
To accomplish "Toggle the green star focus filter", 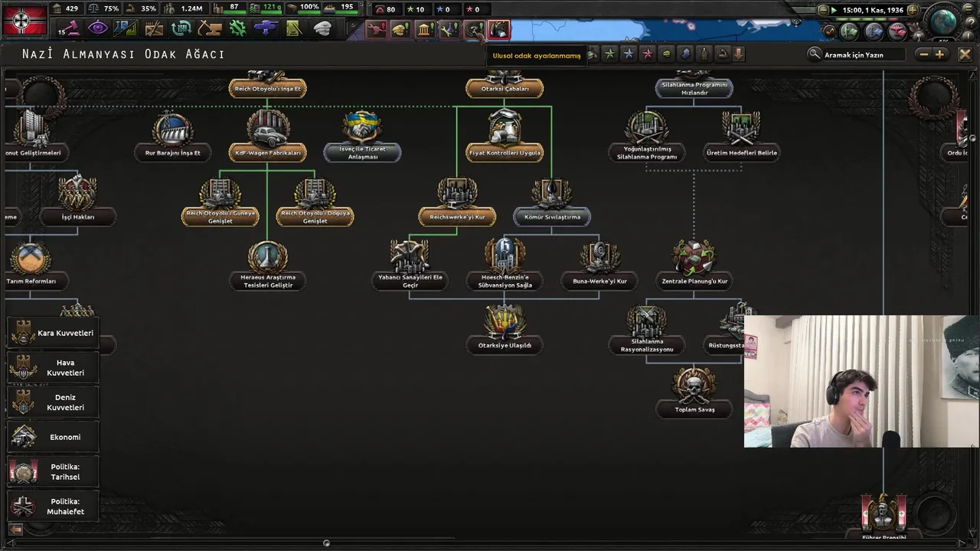I will [x=609, y=54].
